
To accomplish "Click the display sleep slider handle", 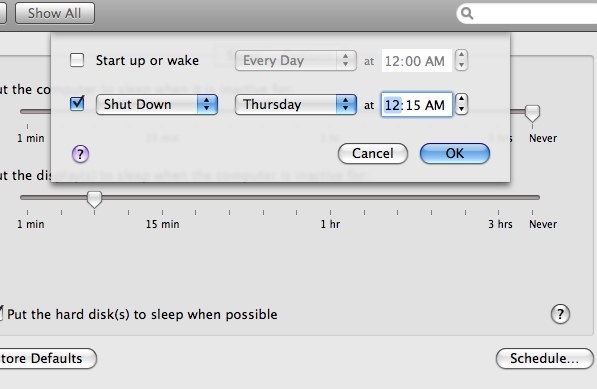I will click(x=94, y=199).
